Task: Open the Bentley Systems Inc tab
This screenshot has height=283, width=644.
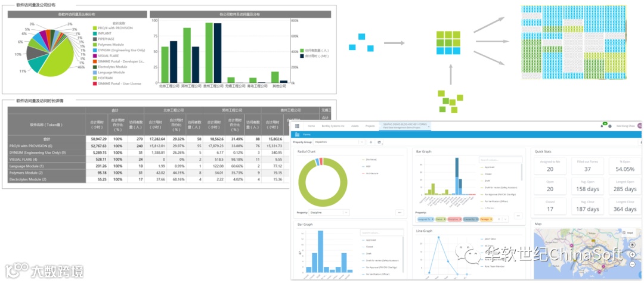Action: (x=333, y=126)
